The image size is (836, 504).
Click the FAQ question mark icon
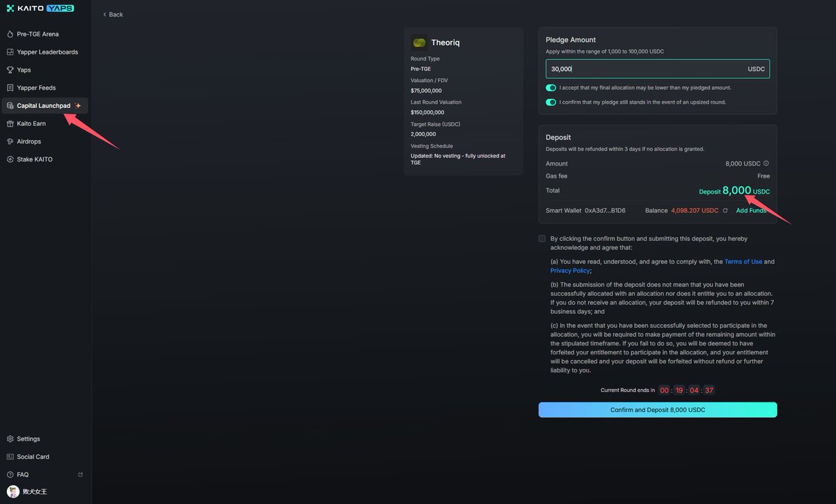10,475
